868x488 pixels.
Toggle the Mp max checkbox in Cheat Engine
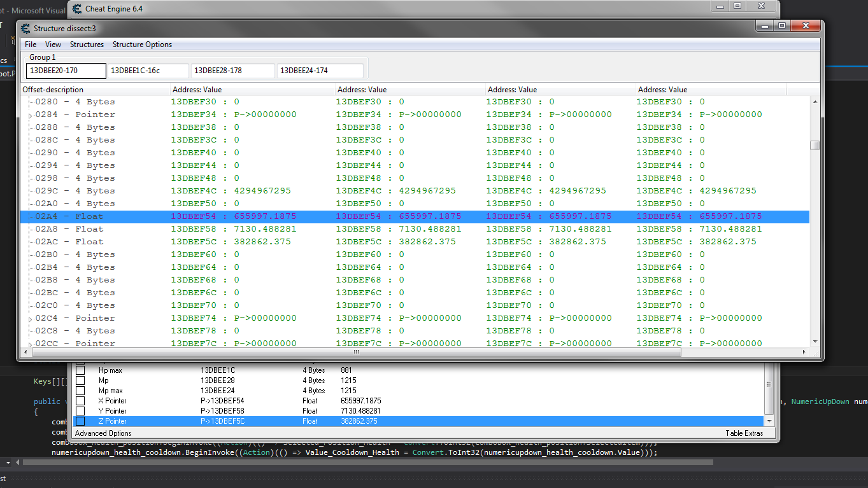pos(80,391)
